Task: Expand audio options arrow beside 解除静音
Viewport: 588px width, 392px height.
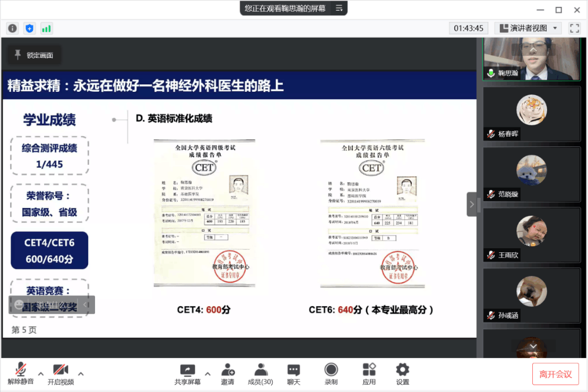Action: [41, 373]
